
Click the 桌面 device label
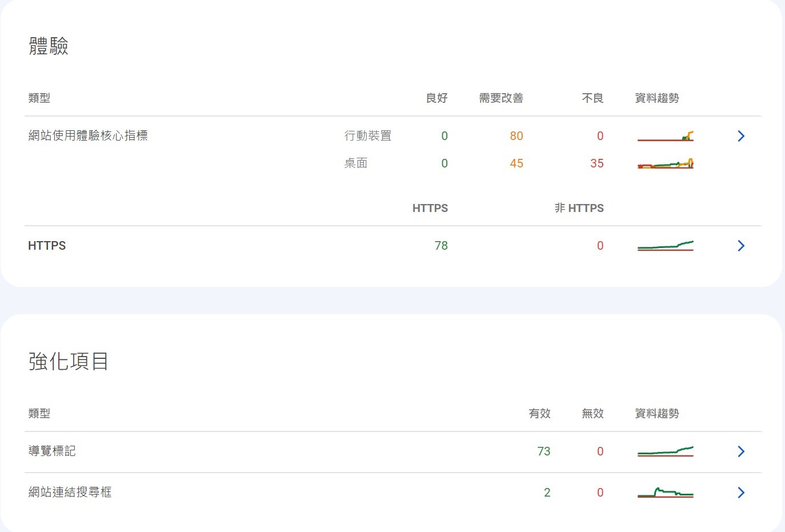(x=356, y=163)
